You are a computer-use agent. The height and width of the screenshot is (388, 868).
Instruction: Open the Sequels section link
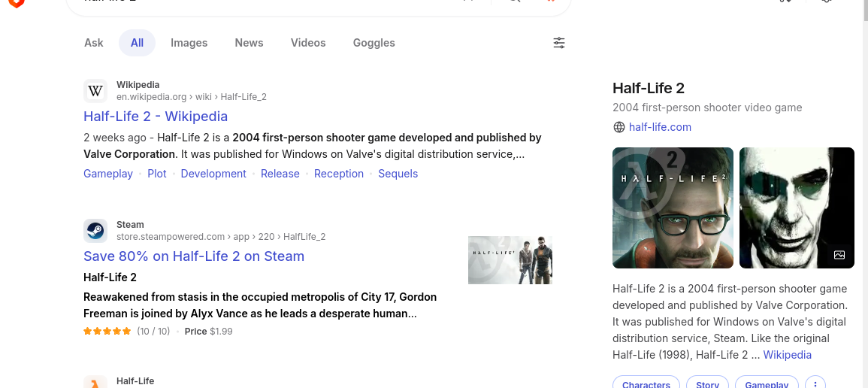pos(398,174)
